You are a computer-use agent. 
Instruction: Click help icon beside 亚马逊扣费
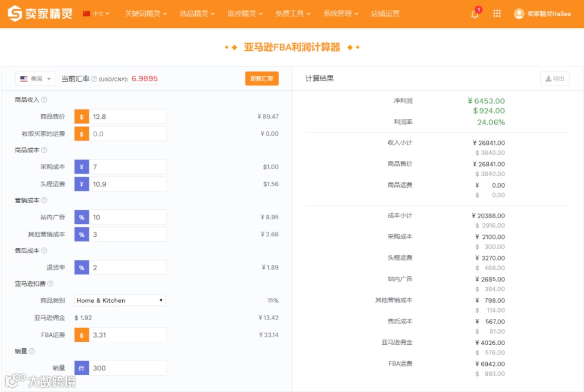tap(50, 284)
